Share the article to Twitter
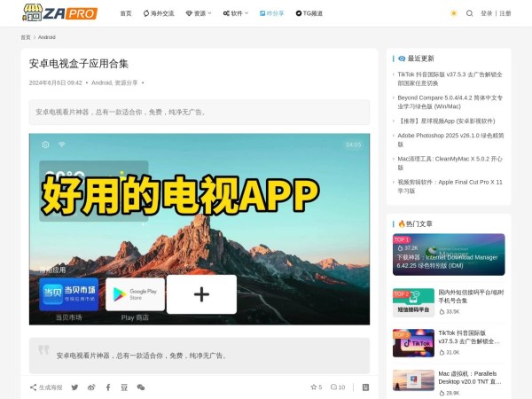The height and width of the screenshot is (399, 532). (x=74, y=387)
